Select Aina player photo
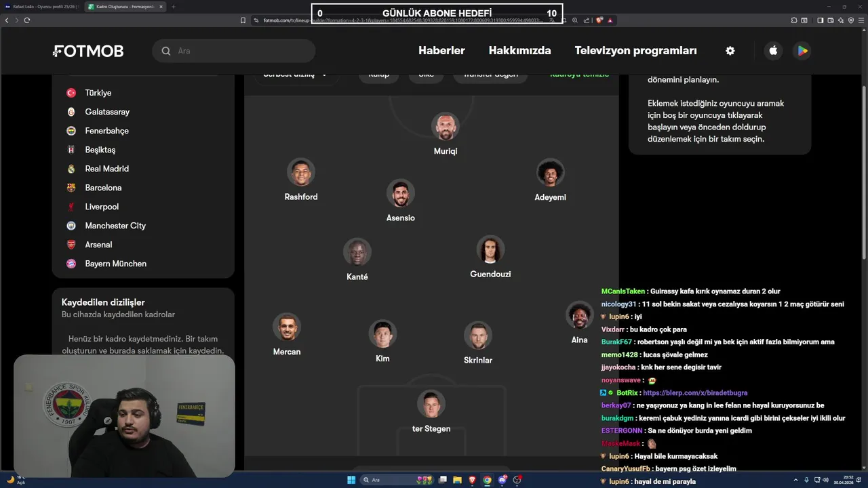 coord(580,315)
